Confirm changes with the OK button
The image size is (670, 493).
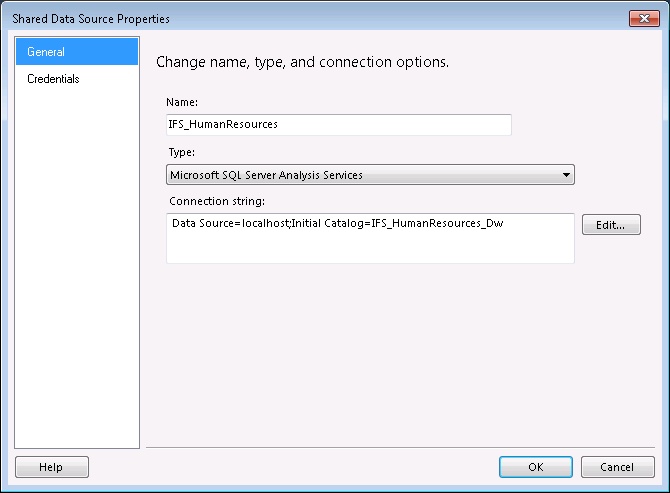point(536,467)
